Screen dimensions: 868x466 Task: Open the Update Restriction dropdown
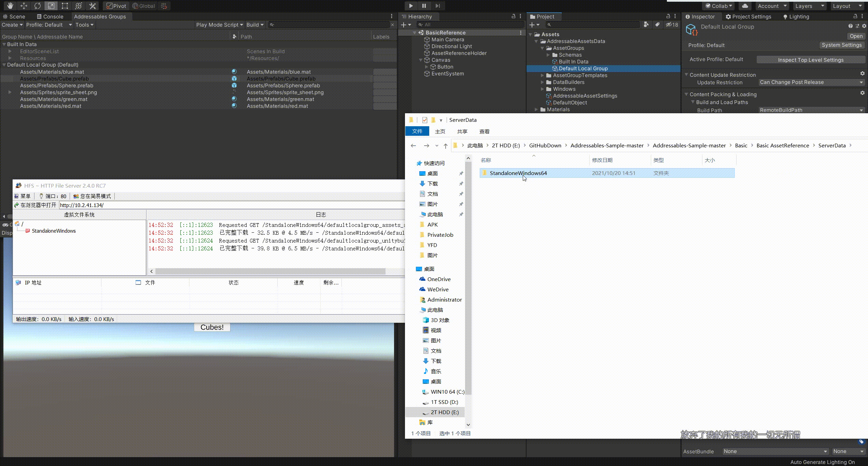(x=811, y=82)
